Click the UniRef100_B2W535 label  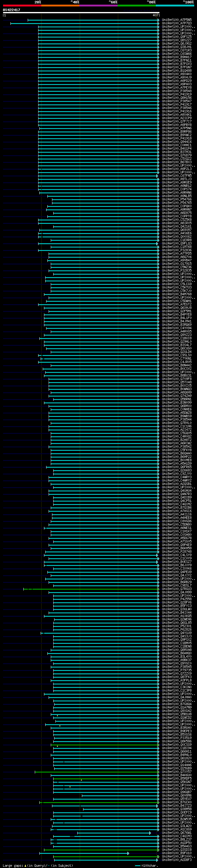coord(177,819)
